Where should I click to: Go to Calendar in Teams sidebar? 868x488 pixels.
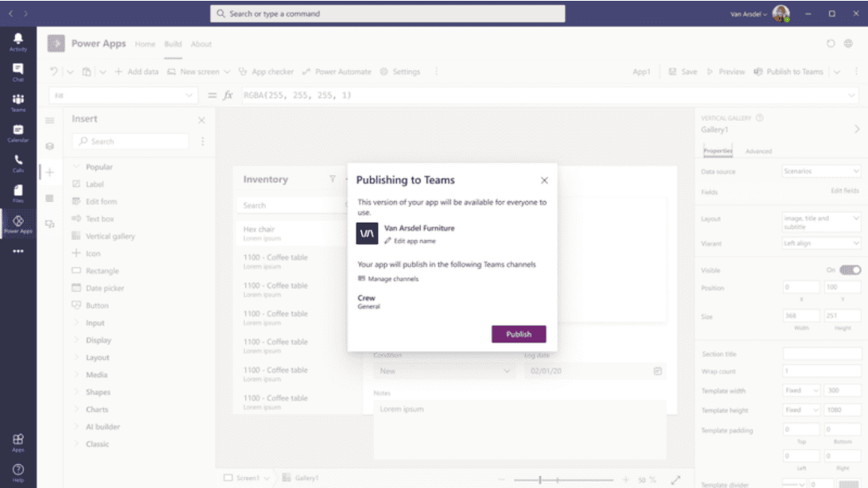click(18, 133)
